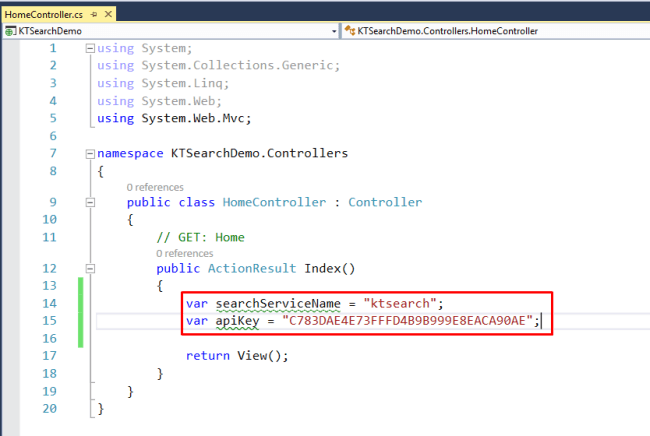Collapse the HomeController class block
Image resolution: width=650 pixels, height=436 pixels.
coord(90,203)
